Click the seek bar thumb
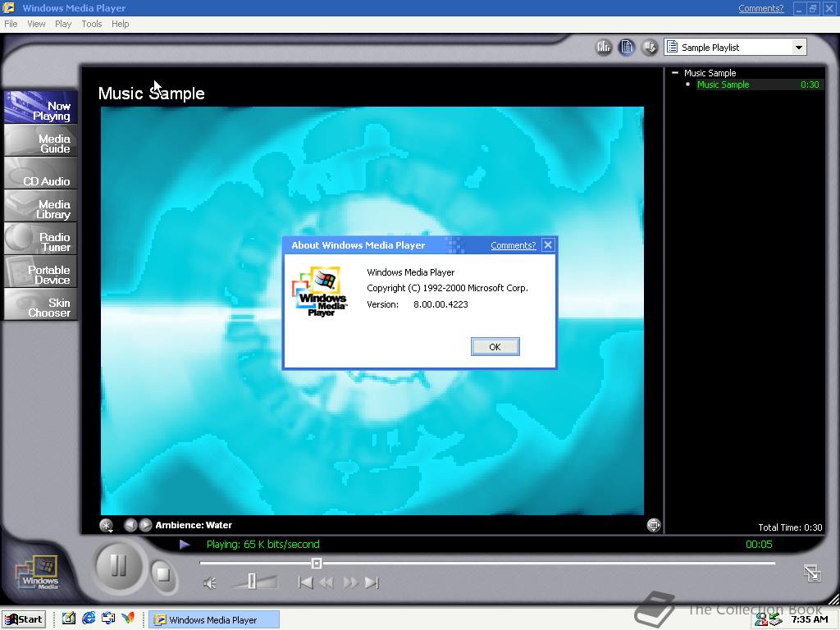The width and height of the screenshot is (840, 630). [x=316, y=563]
